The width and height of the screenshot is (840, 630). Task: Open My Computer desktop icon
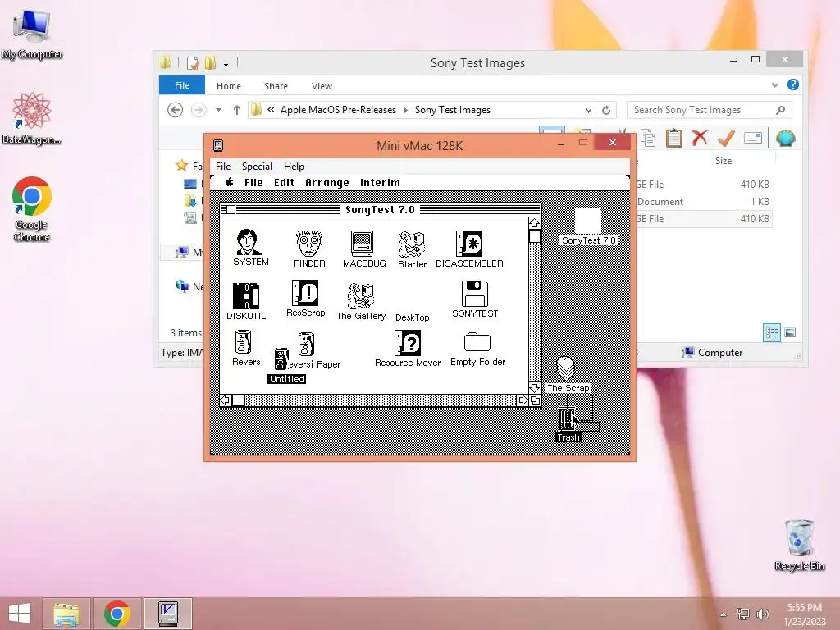[x=32, y=34]
